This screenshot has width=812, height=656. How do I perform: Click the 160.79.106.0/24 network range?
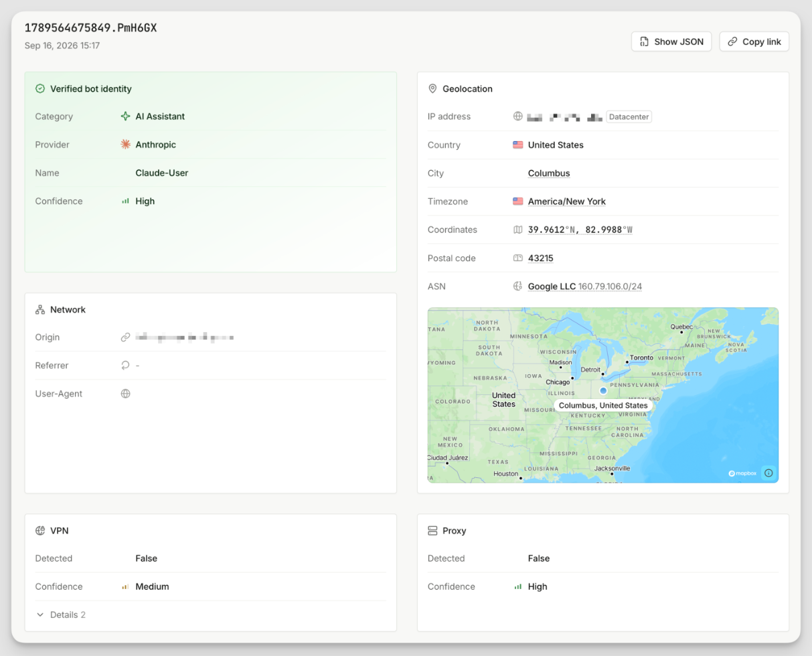pos(611,286)
